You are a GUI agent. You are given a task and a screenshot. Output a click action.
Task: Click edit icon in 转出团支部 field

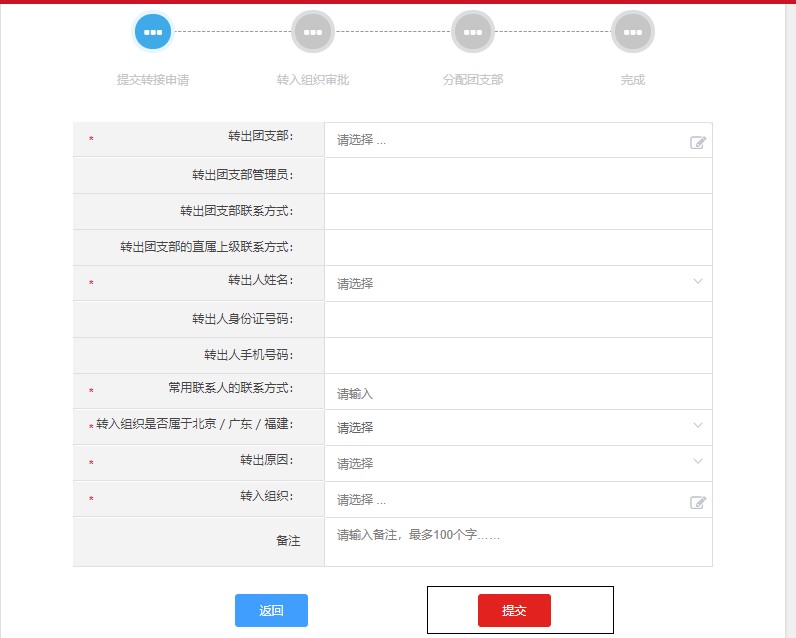click(698, 142)
